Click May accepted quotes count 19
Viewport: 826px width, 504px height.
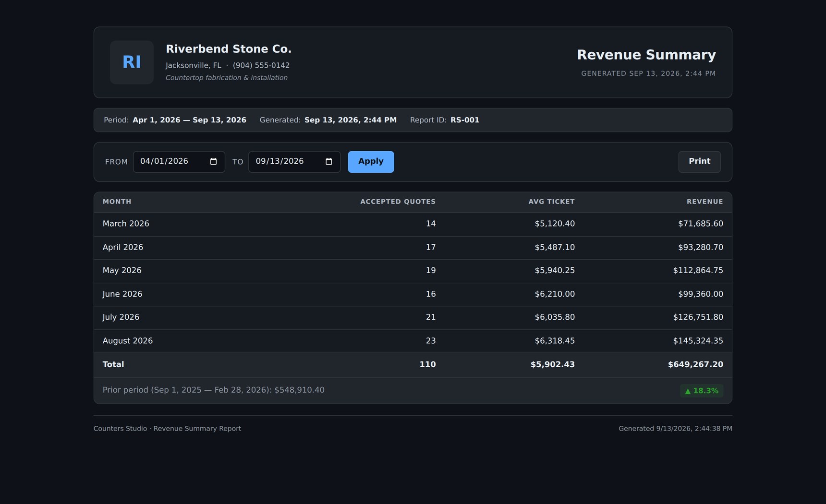[431, 271]
